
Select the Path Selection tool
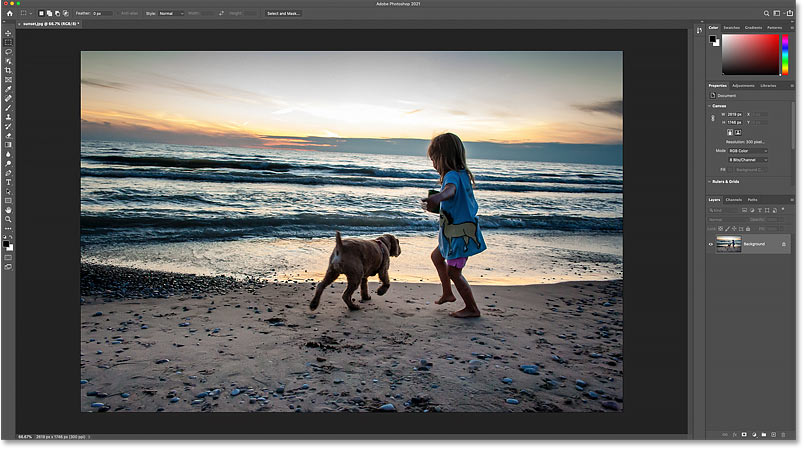(8, 191)
